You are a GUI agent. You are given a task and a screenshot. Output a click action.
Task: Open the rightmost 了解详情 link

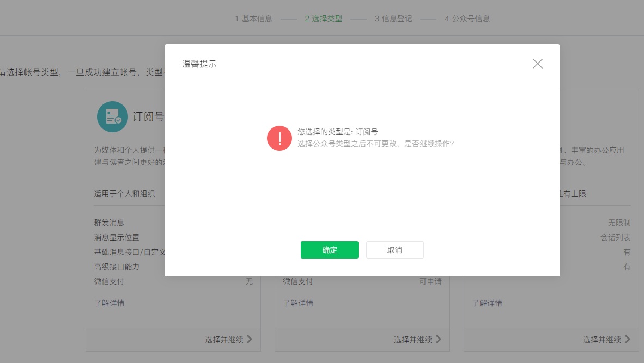487,303
